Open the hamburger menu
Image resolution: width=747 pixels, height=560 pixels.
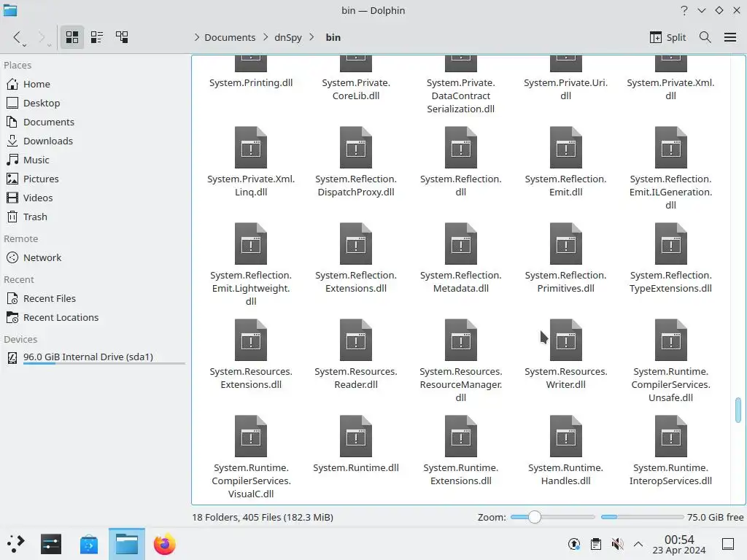pos(729,37)
